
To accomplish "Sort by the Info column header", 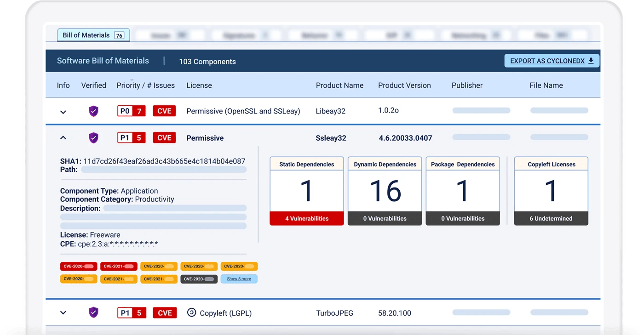I will [x=63, y=85].
